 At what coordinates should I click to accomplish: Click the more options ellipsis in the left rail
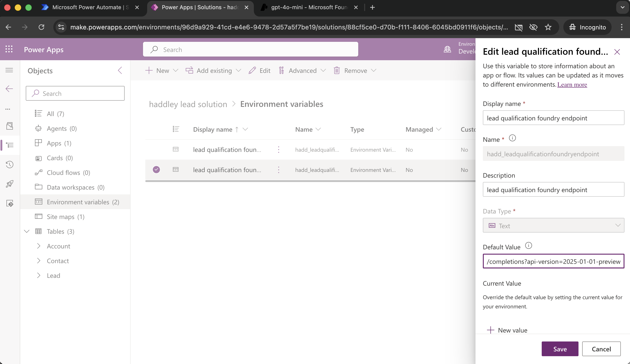coord(8,109)
